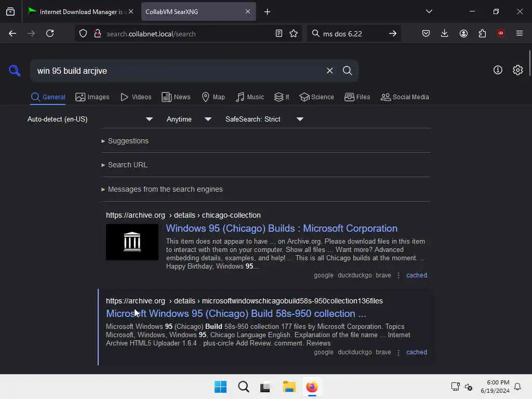Screen dimensions: 532x399
Task: Open Windows 95 (Chicago) Builds result
Action: (x=281, y=229)
